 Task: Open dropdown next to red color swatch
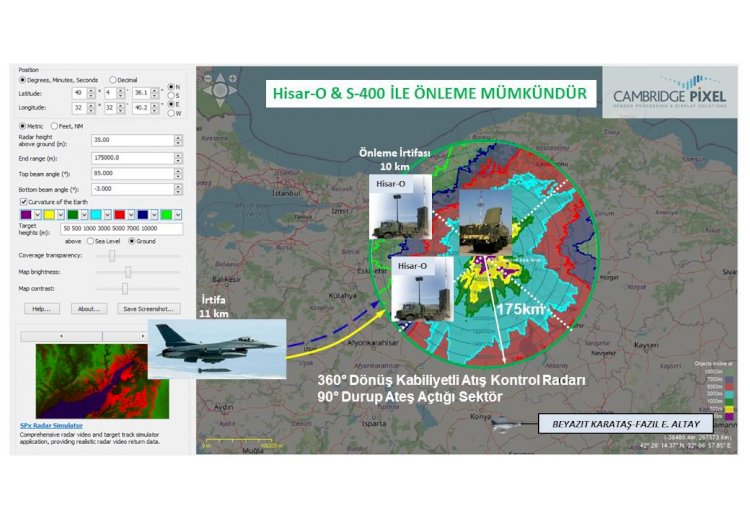tap(131, 215)
